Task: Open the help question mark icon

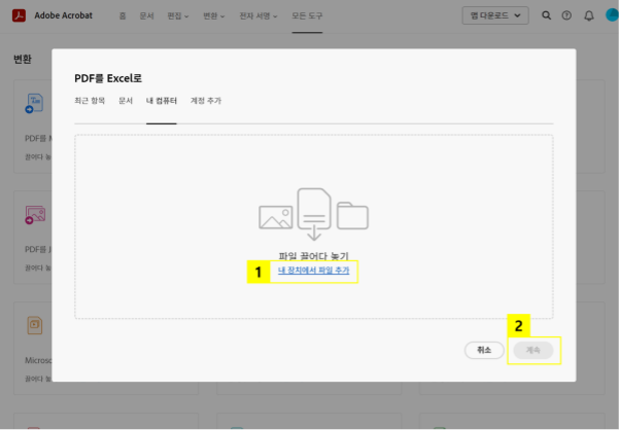Action: click(567, 15)
